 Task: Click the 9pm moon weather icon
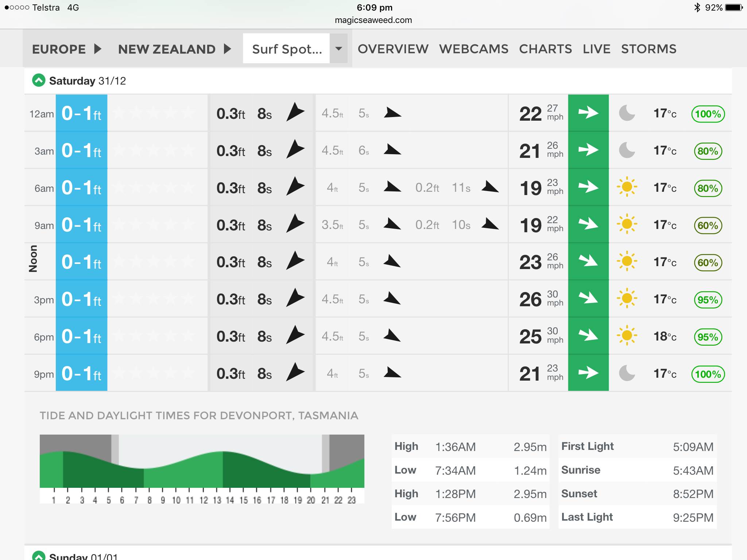(627, 373)
